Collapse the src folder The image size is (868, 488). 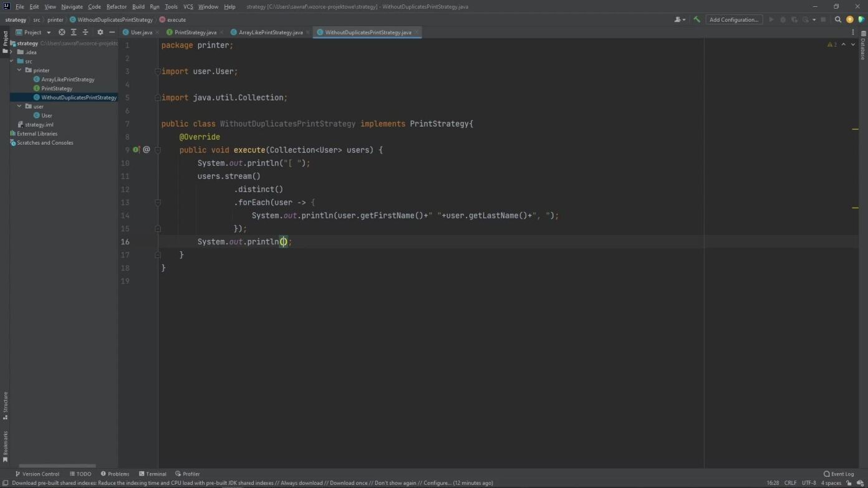[x=12, y=61]
